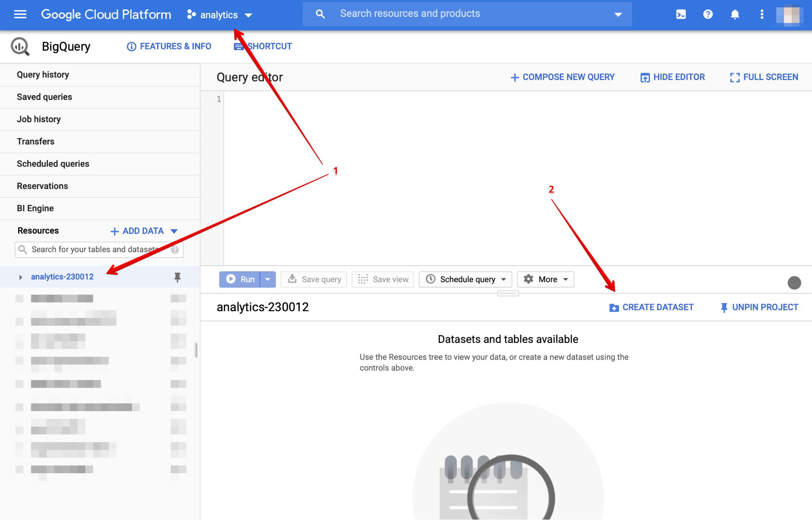Open the hamburger navigation menu
This screenshot has width=812, height=520.
point(20,15)
